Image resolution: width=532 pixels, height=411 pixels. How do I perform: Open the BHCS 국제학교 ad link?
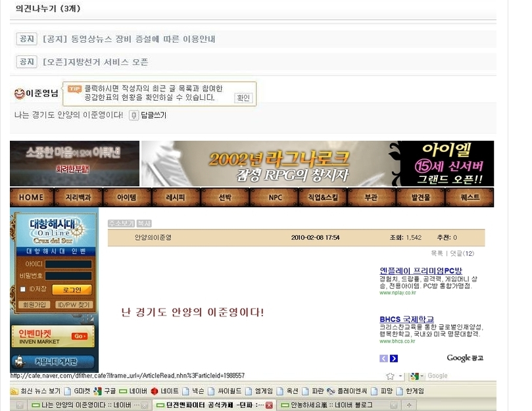406,320
